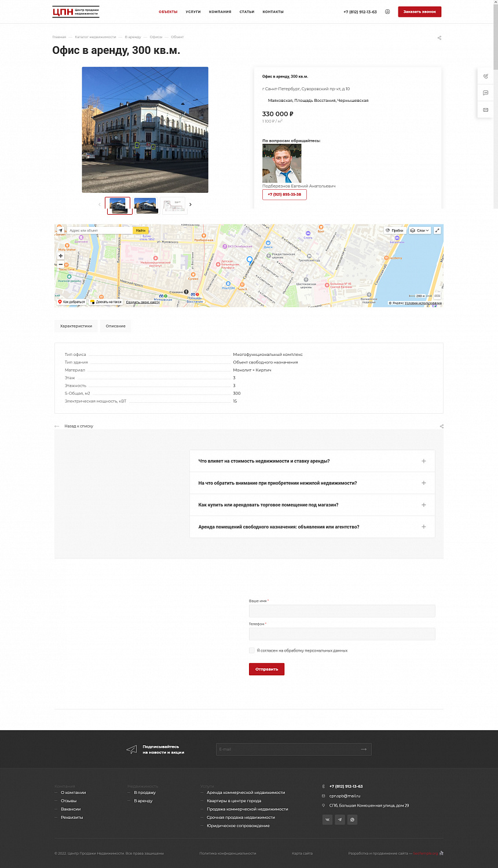Click cpn.spb@mail.ru footer email
The width and height of the screenshot is (498, 868).
345,796
